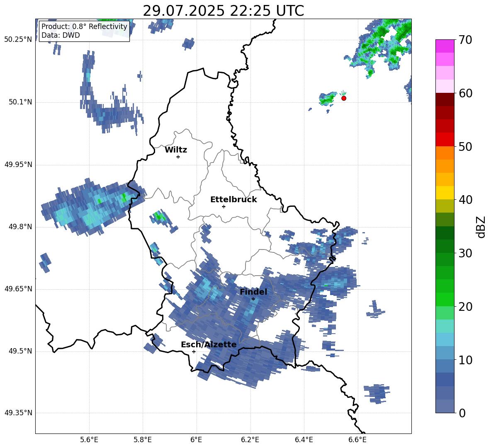Click the green echo cluster in northeast corner
The image size is (491, 448).
(382, 47)
